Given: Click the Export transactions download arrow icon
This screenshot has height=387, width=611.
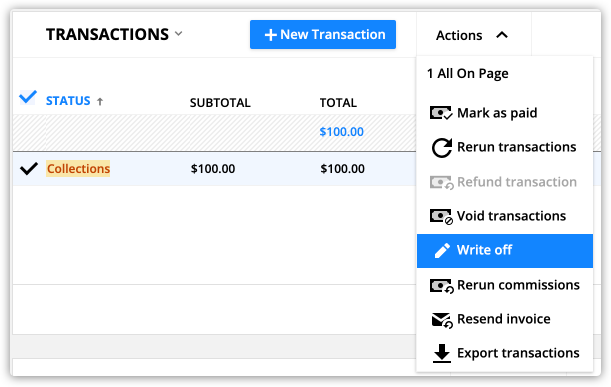Looking at the screenshot, I should click(x=442, y=353).
